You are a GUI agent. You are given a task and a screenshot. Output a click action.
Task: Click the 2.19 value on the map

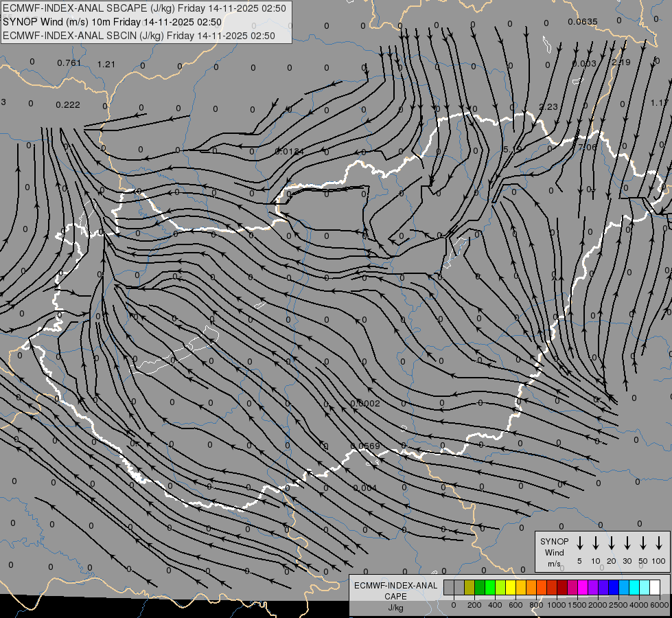coord(621,62)
